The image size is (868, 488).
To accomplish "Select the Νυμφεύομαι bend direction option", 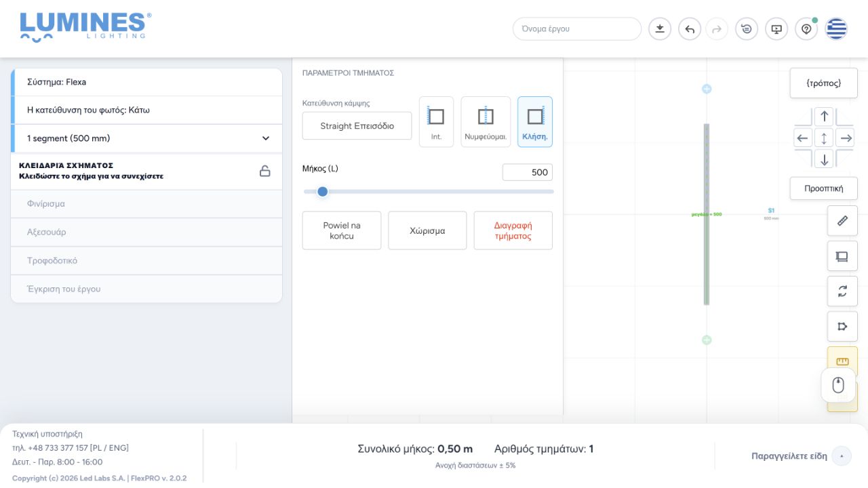I will click(486, 122).
